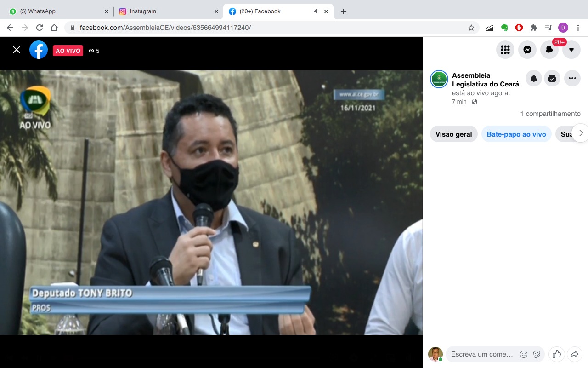
Task: Open the three-dot video options menu
Action: (x=572, y=79)
